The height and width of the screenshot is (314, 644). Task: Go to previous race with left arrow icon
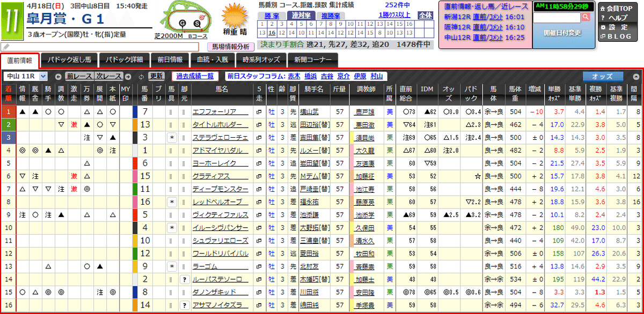pyautogui.click(x=58, y=76)
